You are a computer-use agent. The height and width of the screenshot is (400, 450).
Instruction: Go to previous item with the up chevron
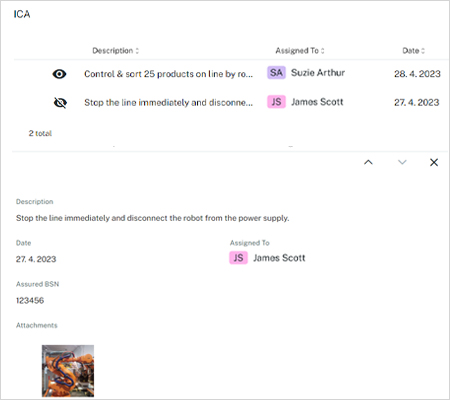point(368,162)
